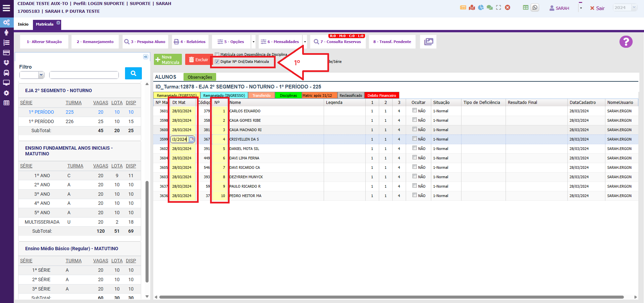Click the Nova Matricula button
The image size is (644, 303).
[x=168, y=60]
